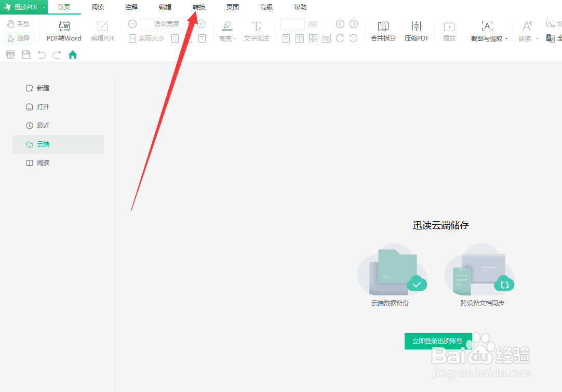The width and height of the screenshot is (562, 392).
Task: Switch to single page view icon
Action: point(286,38)
